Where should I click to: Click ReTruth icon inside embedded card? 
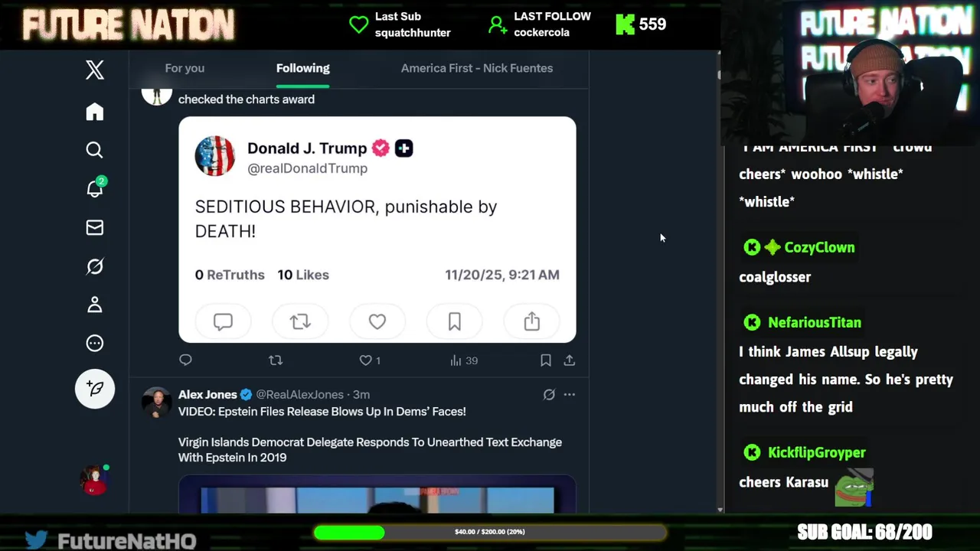(x=300, y=321)
